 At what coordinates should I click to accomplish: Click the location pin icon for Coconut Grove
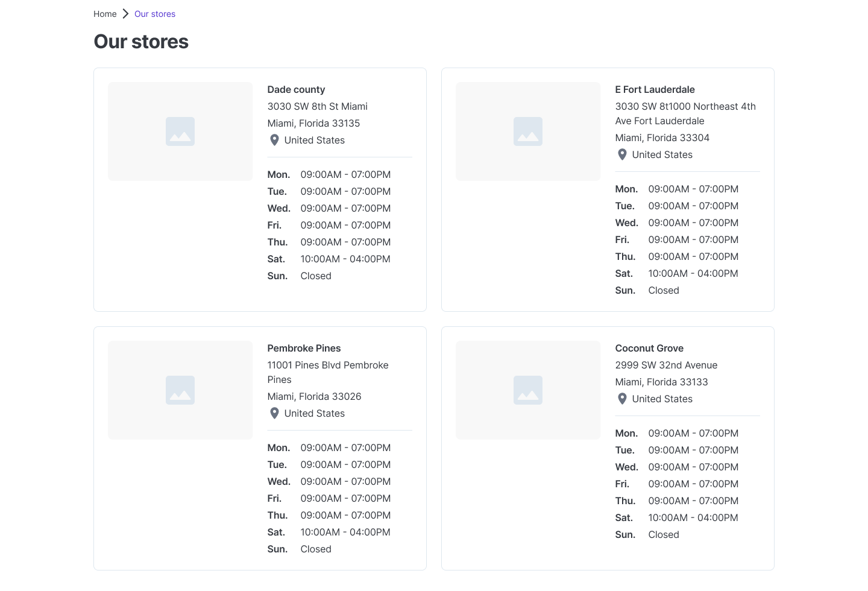(x=623, y=399)
